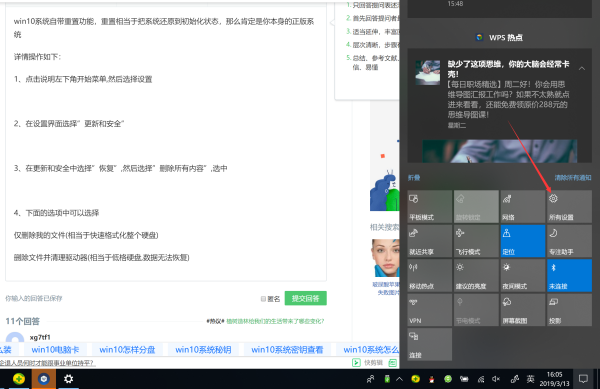Open the Settings gear on the taskbar

click(x=68, y=379)
